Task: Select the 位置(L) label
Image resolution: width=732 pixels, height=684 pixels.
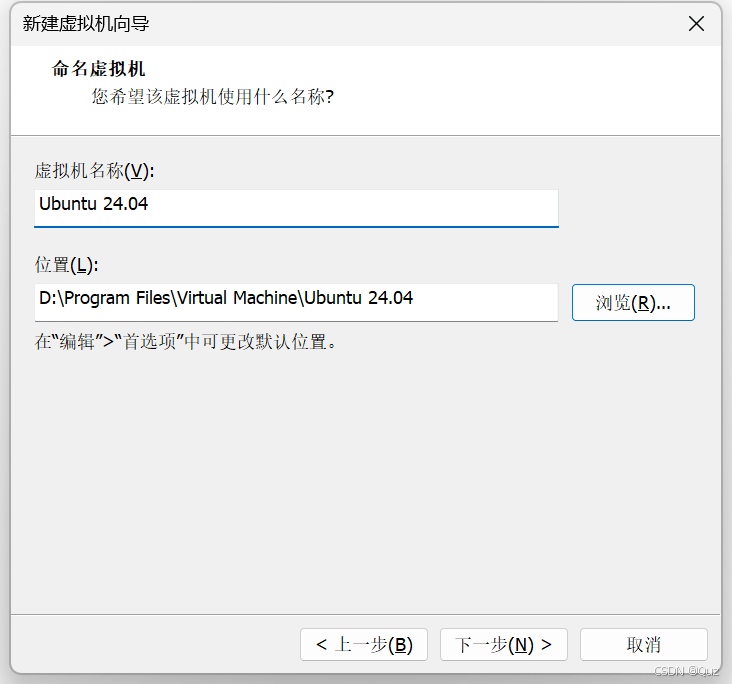Action: tap(66, 265)
